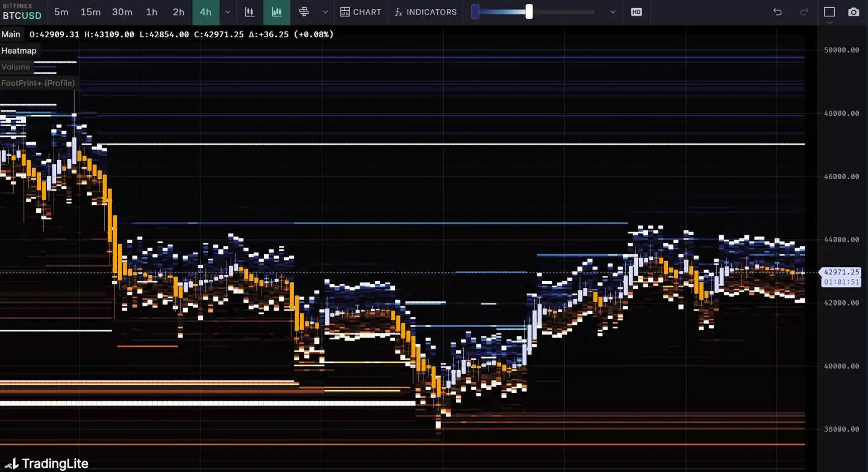868x472 pixels.
Task: Select the 5m timeframe
Action: coord(61,12)
